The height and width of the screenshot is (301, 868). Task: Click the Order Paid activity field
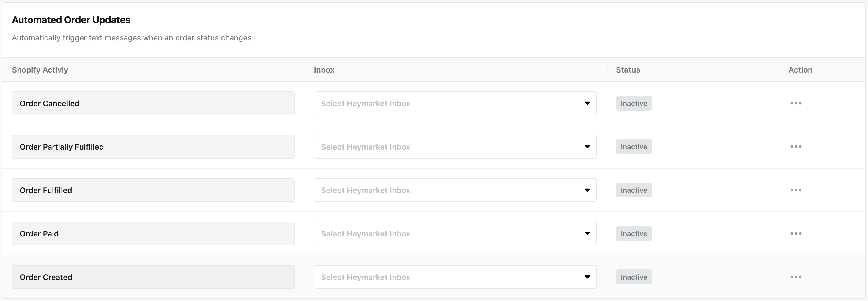pos(153,233)
